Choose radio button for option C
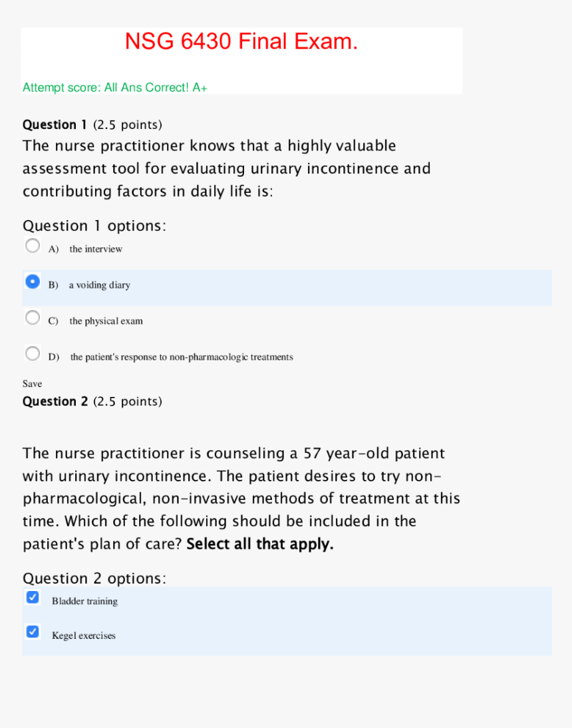Screen dimensions: 572x728 tap(33, 318)
